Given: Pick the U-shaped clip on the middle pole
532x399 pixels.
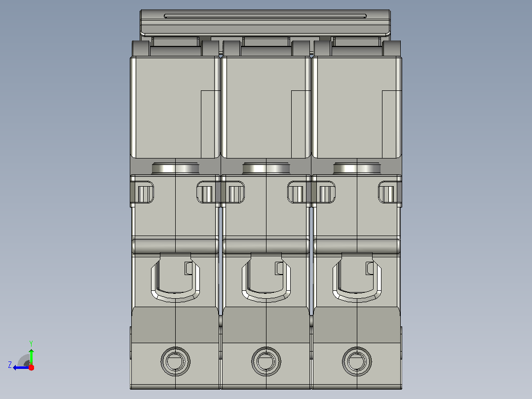Looking at the screenshot, I should point(266,277).
